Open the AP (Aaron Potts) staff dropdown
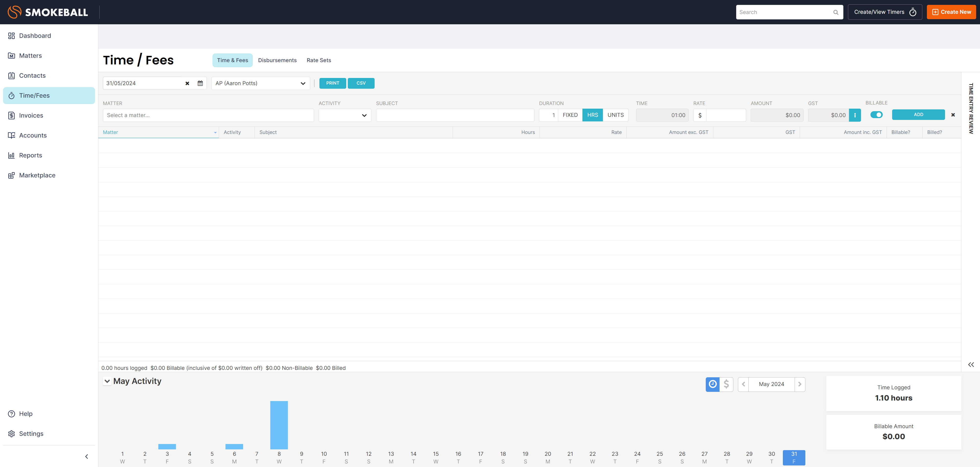980x467 pixels. pos(261,83)
